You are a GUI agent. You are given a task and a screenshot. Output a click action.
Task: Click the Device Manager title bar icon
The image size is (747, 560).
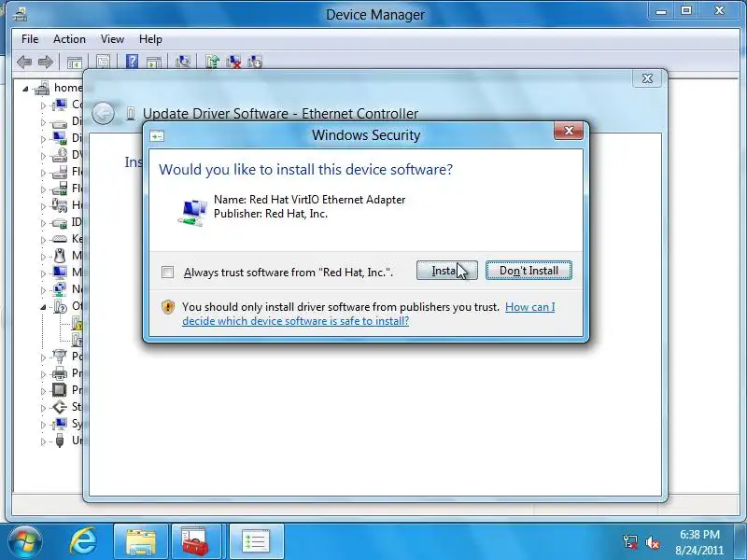pos(20,14)
